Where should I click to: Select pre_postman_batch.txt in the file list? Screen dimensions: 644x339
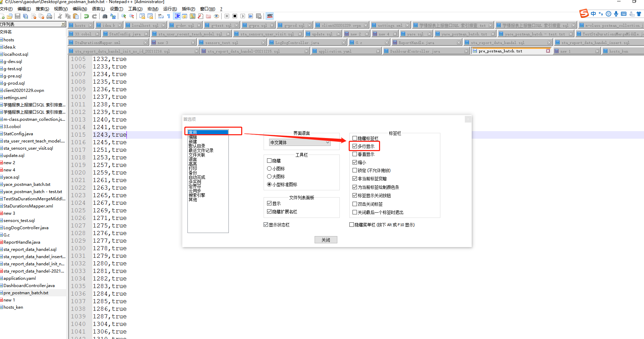pos(26,293)
